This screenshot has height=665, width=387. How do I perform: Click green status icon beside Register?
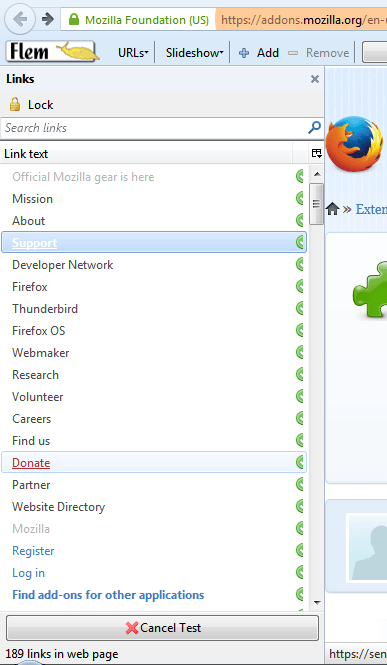pos(300,550)
